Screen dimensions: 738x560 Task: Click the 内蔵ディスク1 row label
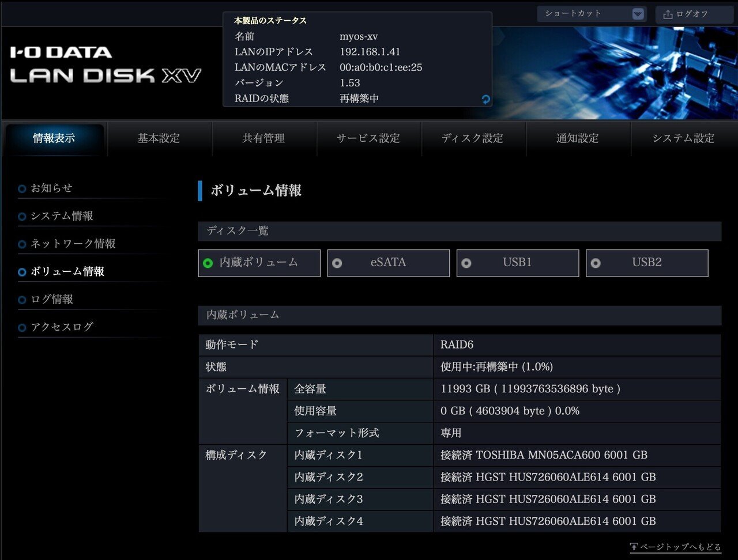(329, 455)
